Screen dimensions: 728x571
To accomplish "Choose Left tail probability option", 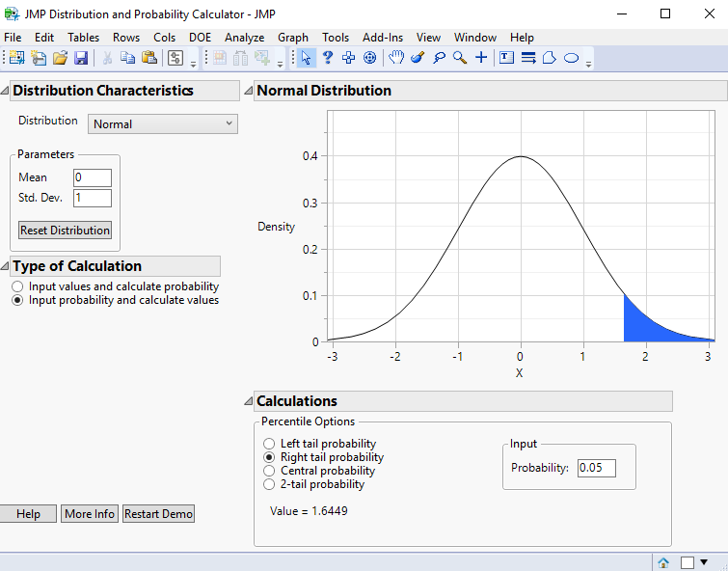I will (x=269, y=444).
